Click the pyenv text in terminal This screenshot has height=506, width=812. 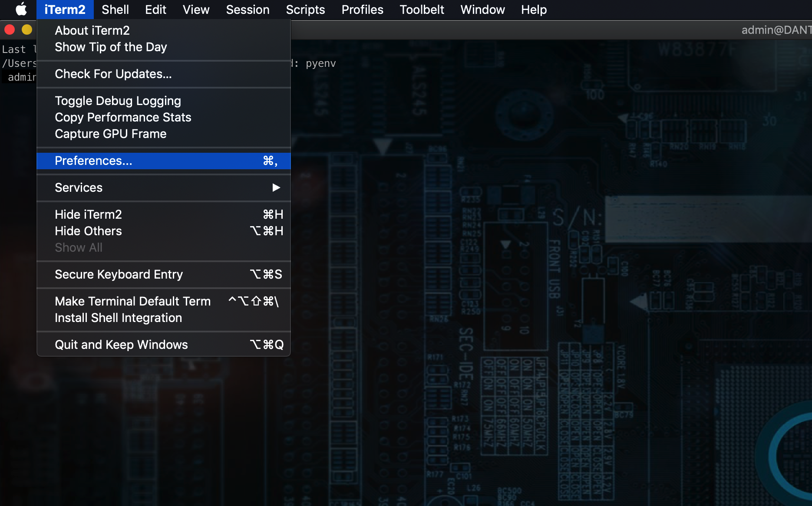tap(321, 63)
